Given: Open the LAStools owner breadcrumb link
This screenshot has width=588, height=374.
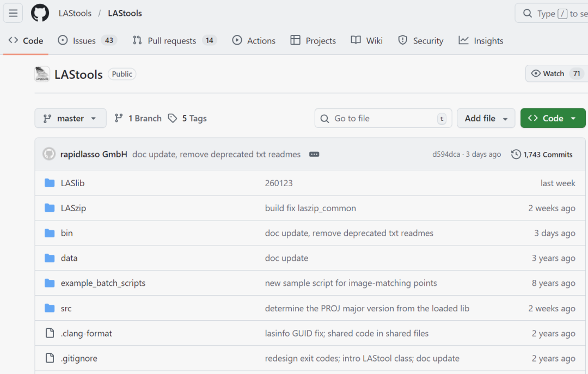Looking at the screenshot, I should (75, 13).
